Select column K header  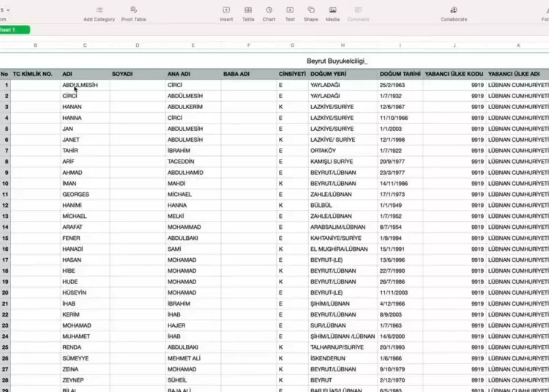point(518,45)
